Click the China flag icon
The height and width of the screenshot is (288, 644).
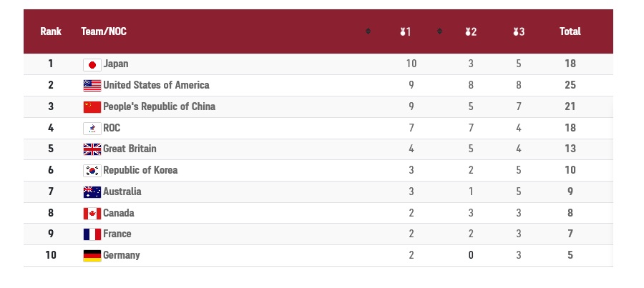92,107
